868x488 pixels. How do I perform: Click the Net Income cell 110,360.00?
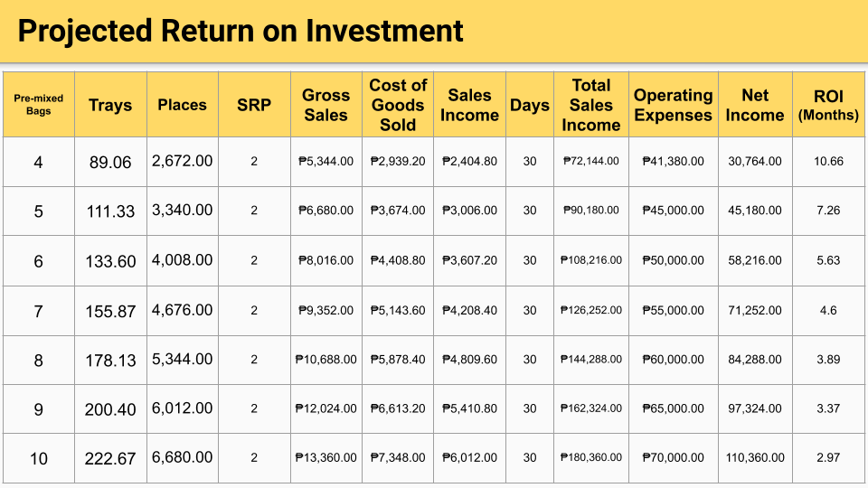(755, 458)
